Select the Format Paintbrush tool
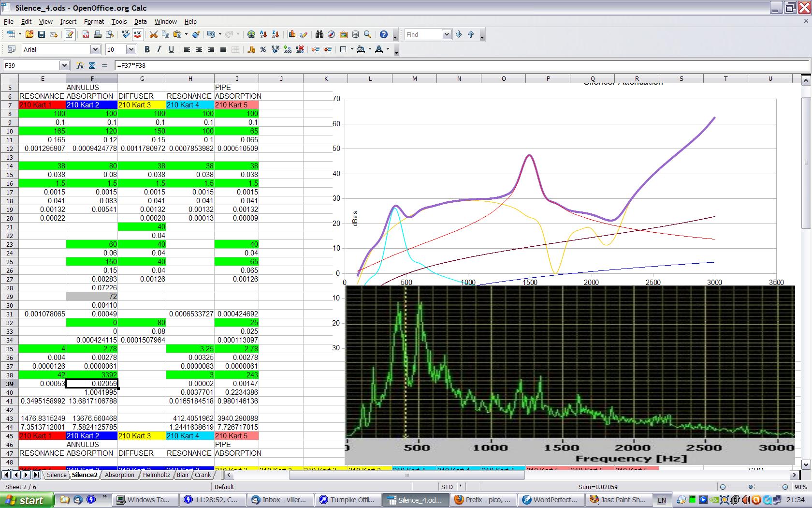Viewport: 812px width, 508px height. pos(195,34)
